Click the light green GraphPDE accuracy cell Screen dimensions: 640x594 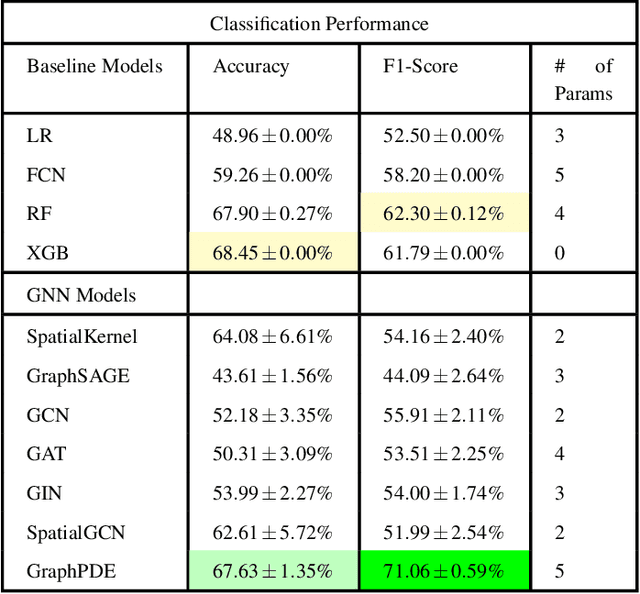coord(272,572)
